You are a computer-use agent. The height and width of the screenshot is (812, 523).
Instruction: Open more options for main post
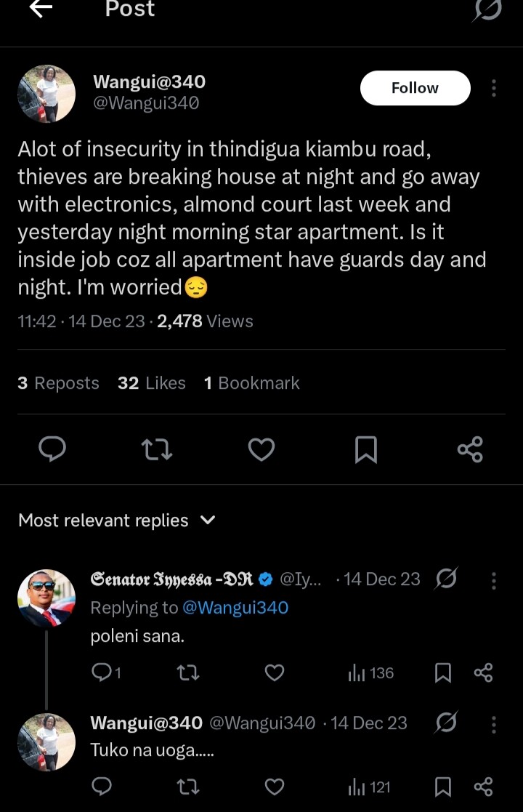coord(494,88)
